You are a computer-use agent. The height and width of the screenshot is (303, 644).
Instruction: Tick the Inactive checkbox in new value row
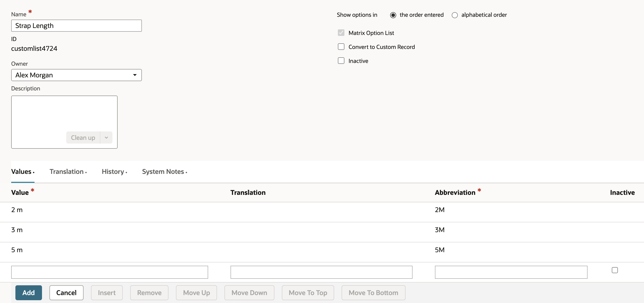(615, 270)
